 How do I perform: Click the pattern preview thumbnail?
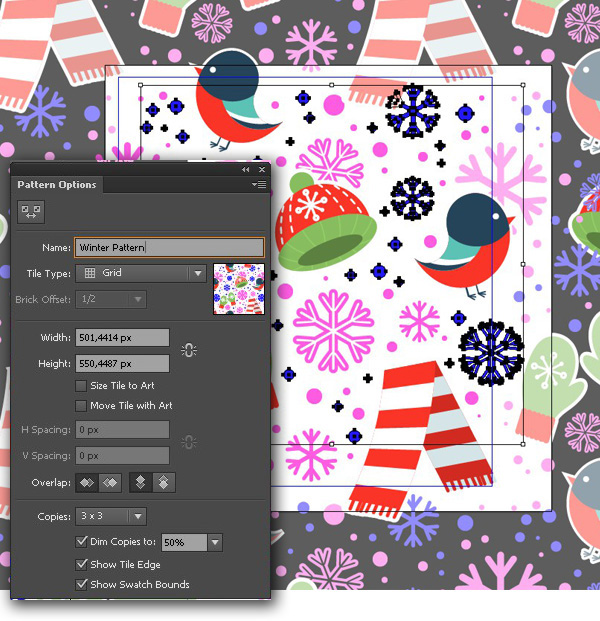[x=238, y=289]
